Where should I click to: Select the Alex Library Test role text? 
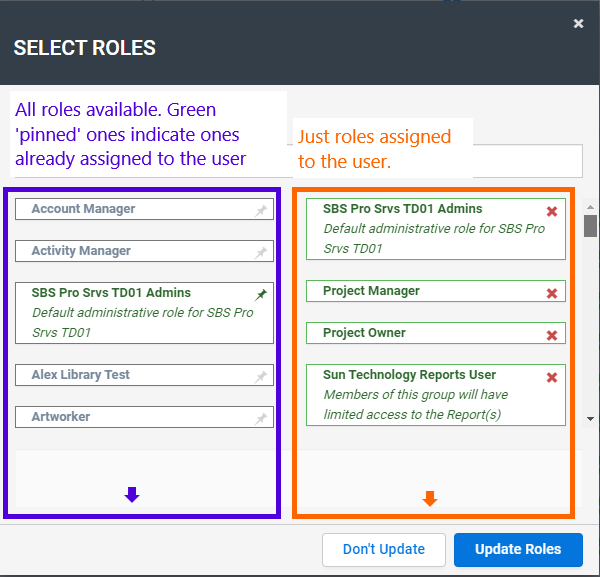coord(80,375)
